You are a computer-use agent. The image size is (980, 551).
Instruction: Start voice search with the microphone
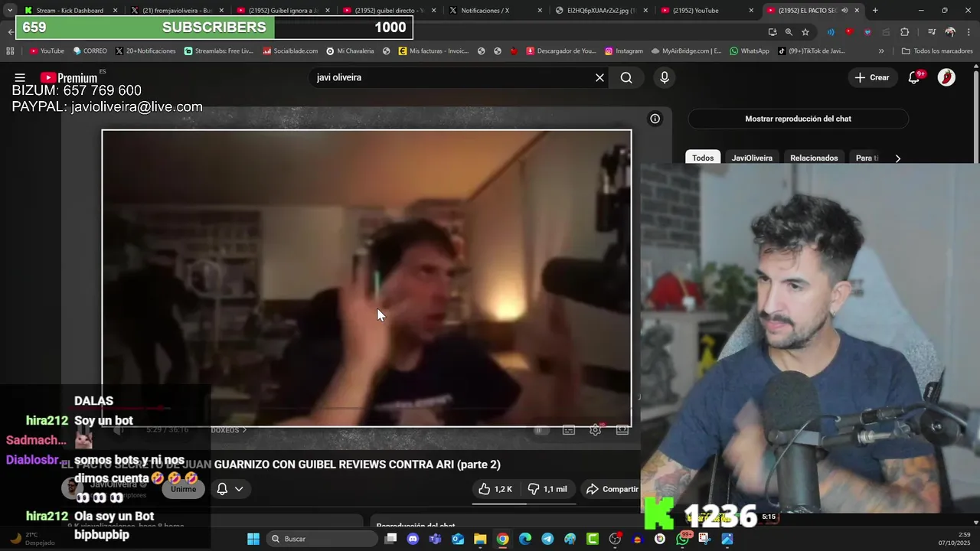(x=665, y=77)
